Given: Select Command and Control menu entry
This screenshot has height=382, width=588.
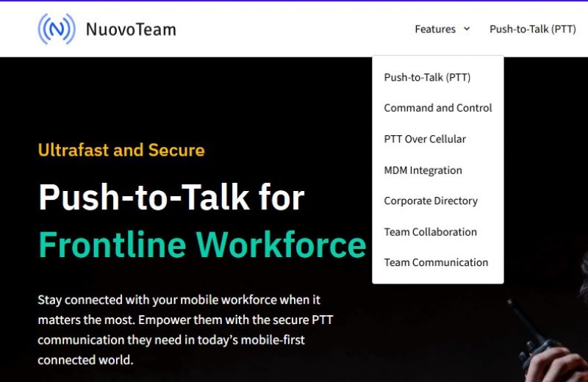Looking at the screenshot, I should [437, 108].
